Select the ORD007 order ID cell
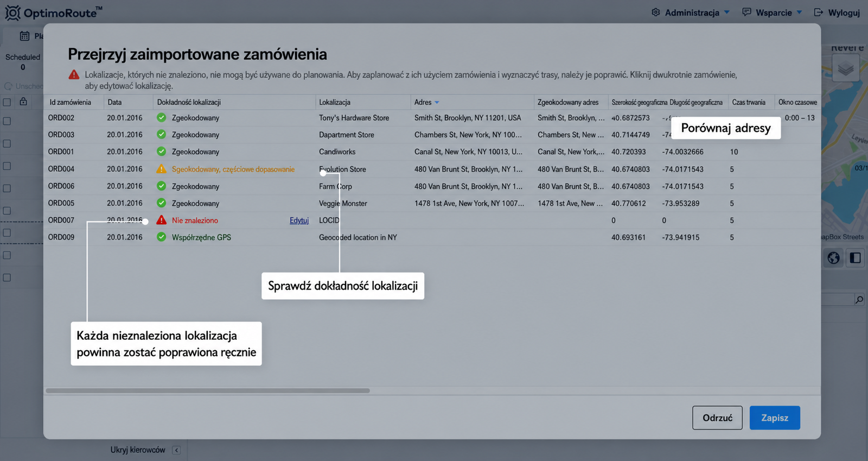This screenshot has height=461, width=868. 61,220
